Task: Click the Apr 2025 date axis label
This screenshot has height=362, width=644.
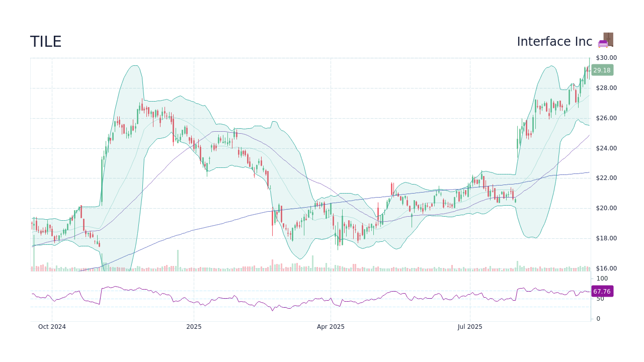Action: click(x=331, y=327)
